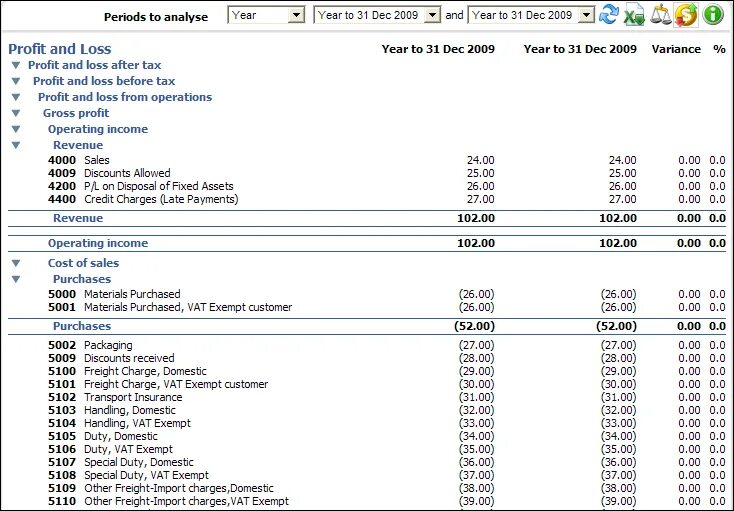The image size is (734, 511).
Task: Click the Variance column header
Action: tap(676, 49)
